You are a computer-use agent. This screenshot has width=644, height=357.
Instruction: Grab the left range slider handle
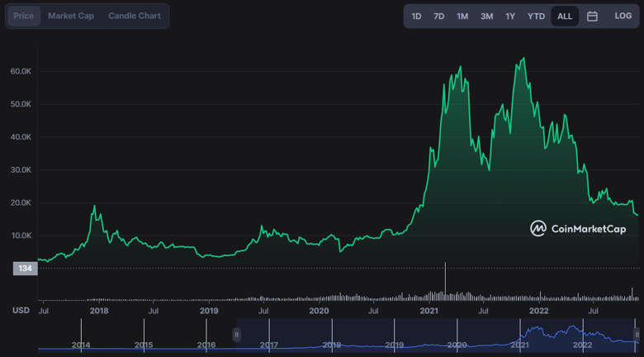(236, 335)
